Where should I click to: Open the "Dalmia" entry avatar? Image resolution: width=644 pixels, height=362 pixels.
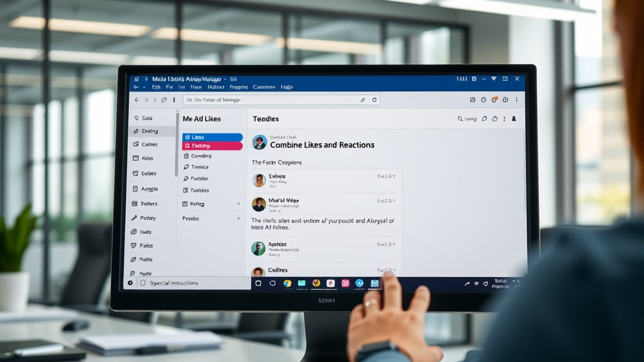coord(258,180)
